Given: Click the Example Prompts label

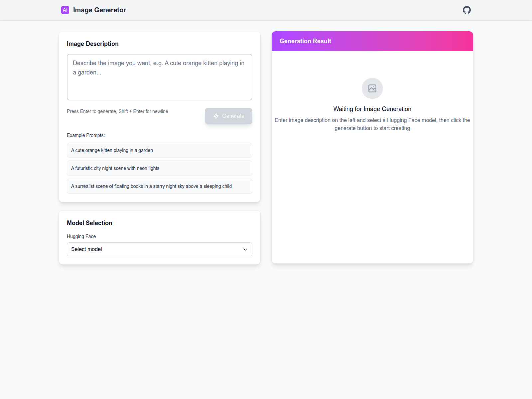Looking at the screenshot, I should (86, 135).
